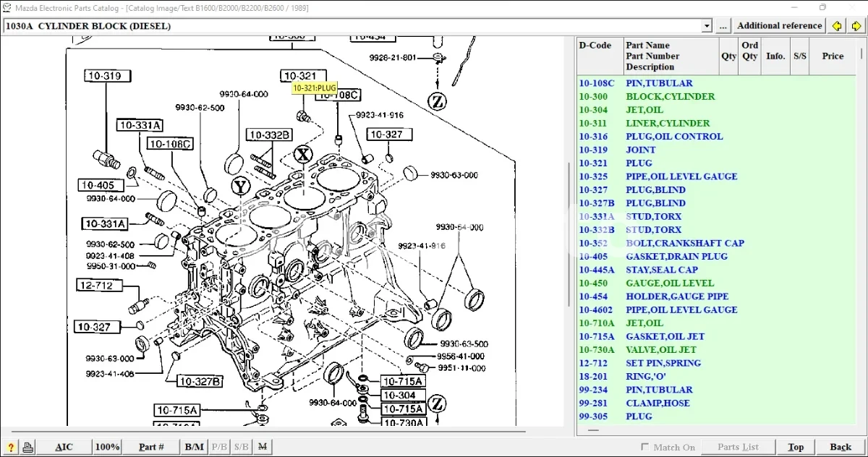Select row 10-715A GASKET,OIL JET
The height and width of the screenshot is (457, 868).
coord(716,336)
